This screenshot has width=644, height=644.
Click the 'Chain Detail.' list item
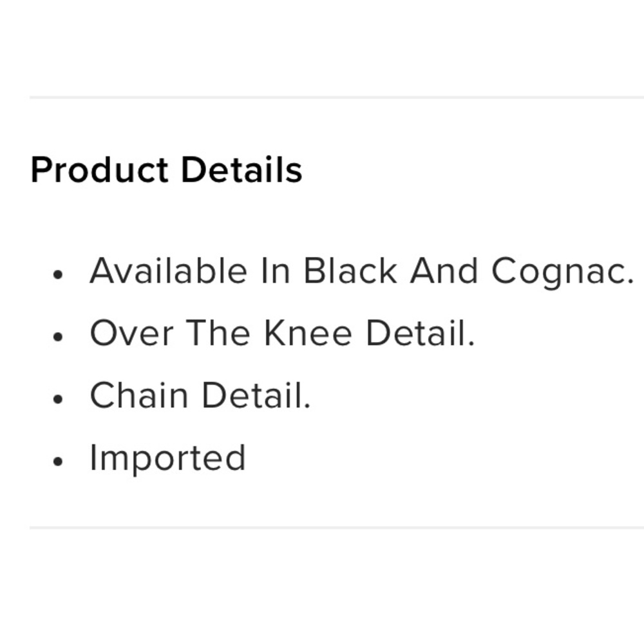point(200,395)
